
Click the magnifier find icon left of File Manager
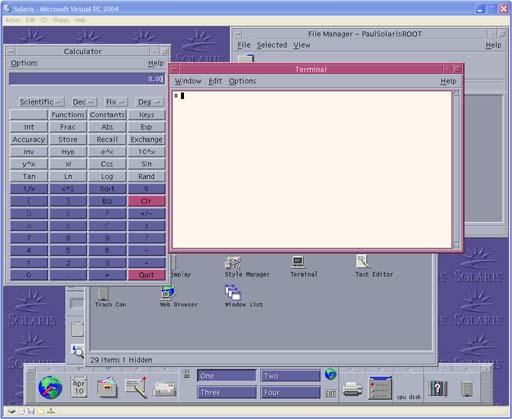pos(77,351)
